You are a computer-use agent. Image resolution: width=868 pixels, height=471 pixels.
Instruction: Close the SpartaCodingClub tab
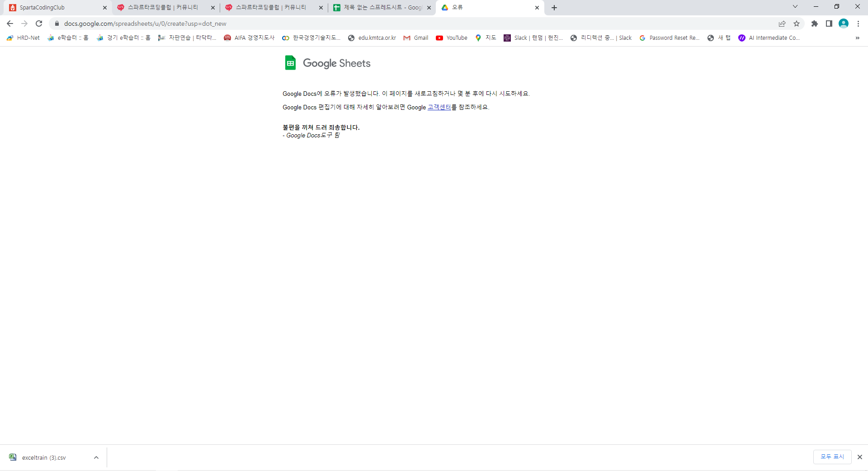(105, 8)
